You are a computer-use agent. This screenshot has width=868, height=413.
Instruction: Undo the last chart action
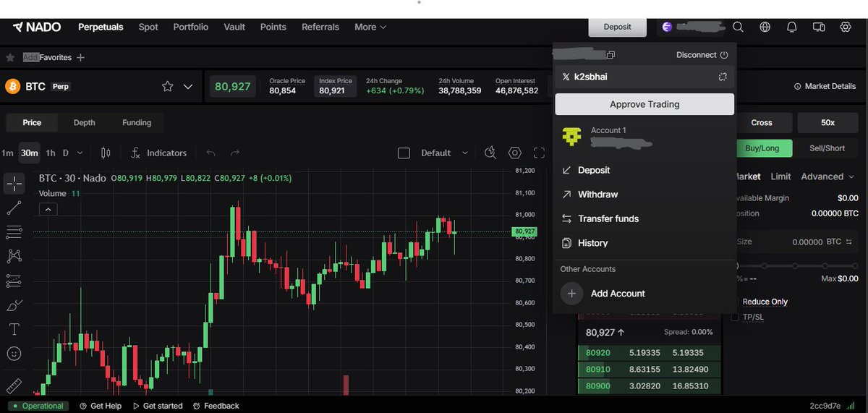click(x=210, y=153)
